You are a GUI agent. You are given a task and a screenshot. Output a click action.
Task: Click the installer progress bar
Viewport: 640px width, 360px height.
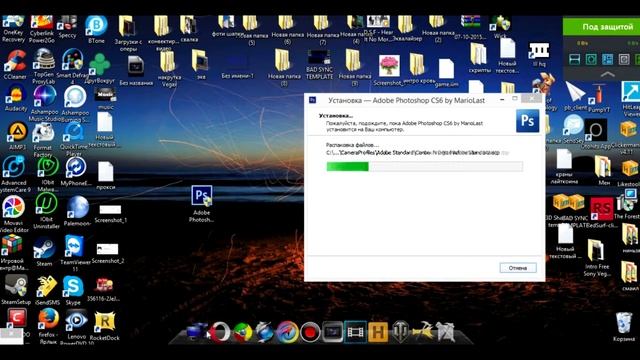(424, 166)
